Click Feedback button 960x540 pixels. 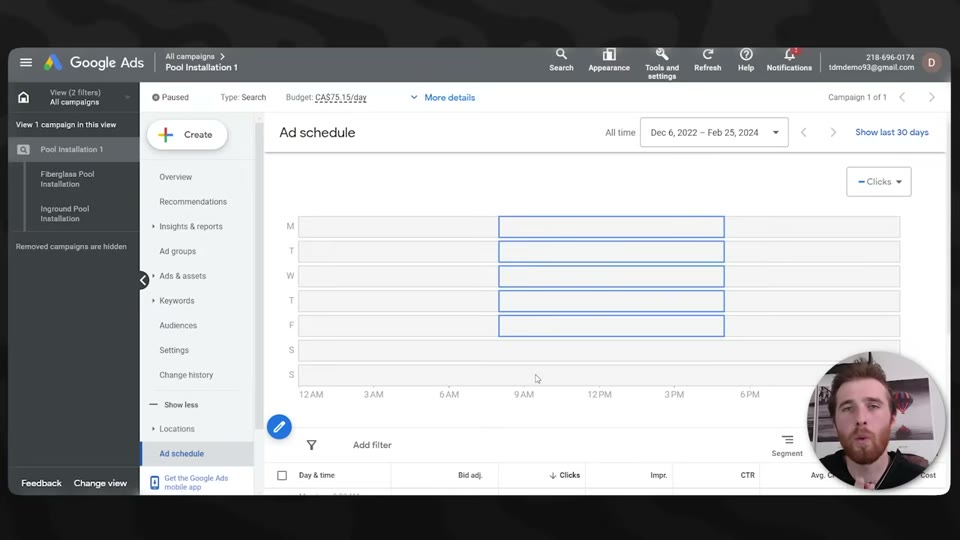coord(41,483)
